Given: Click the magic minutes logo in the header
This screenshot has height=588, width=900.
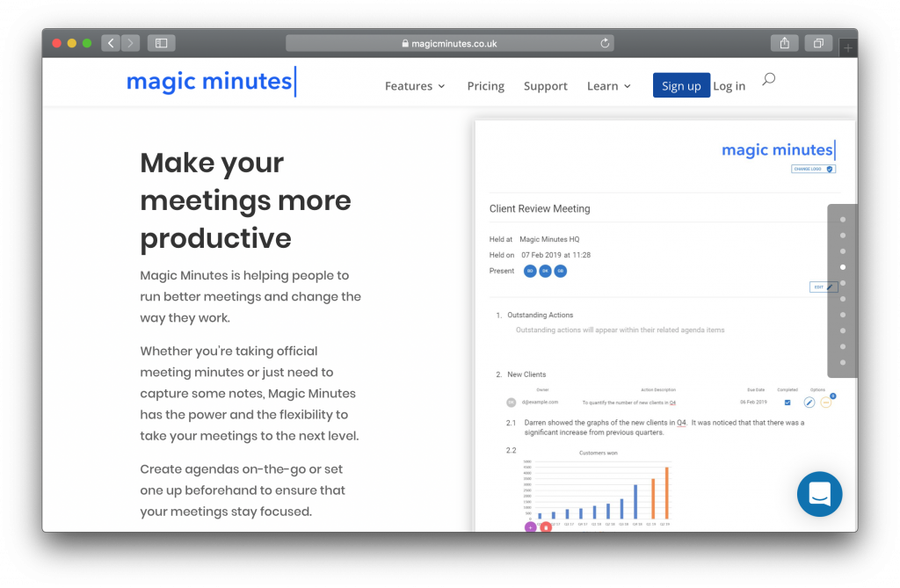Looking at the screenshot, I should pos(211,82).
